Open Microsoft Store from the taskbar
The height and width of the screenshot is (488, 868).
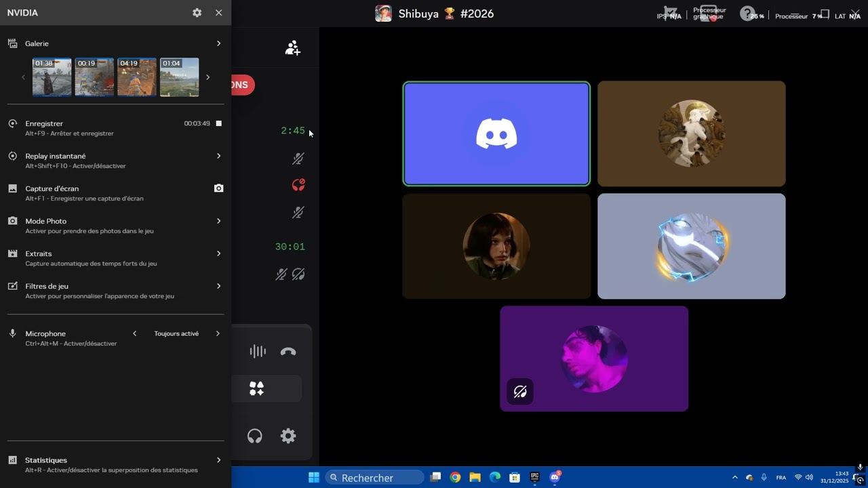click(515, 477)
